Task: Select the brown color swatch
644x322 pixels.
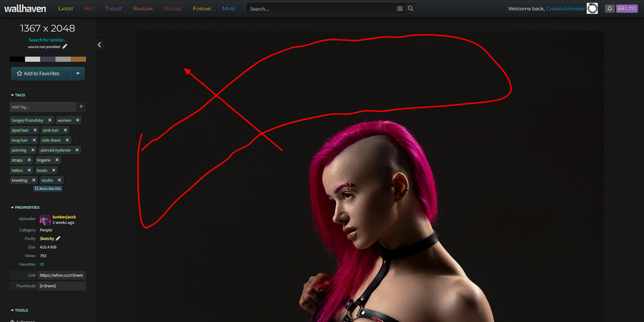Action: click(78, 59)
